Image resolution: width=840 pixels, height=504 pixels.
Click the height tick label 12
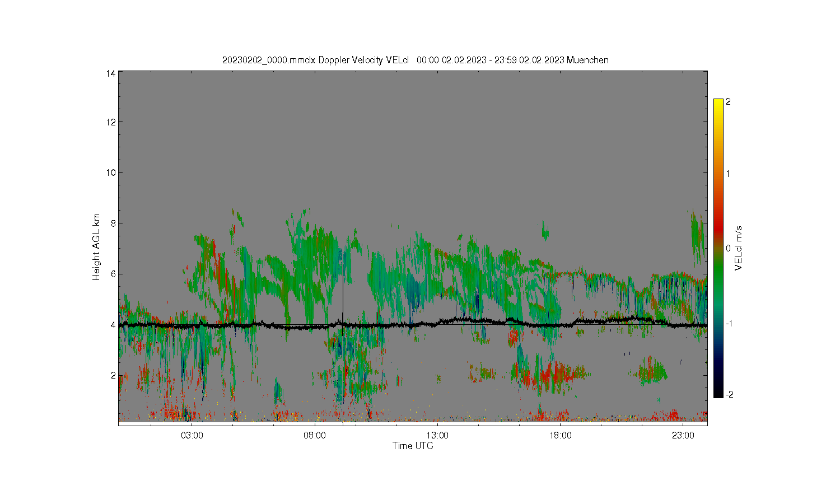[111, 122]
